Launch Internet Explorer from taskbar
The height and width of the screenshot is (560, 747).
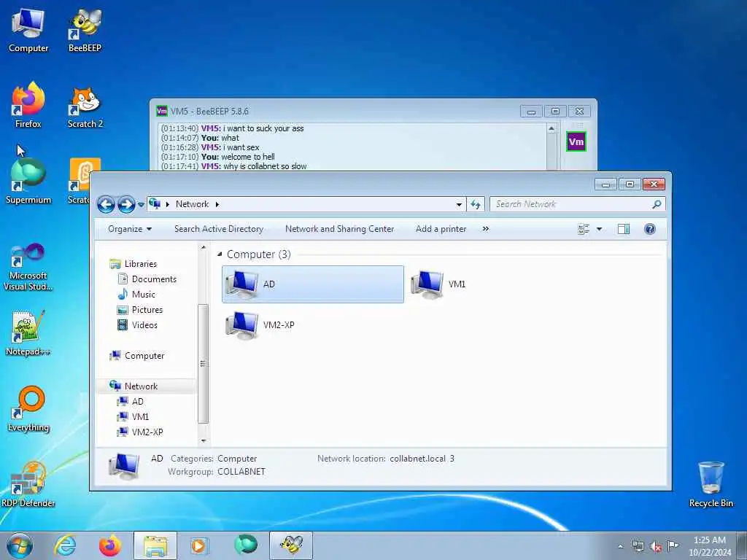pyautogui.click(x=65, y=545)
